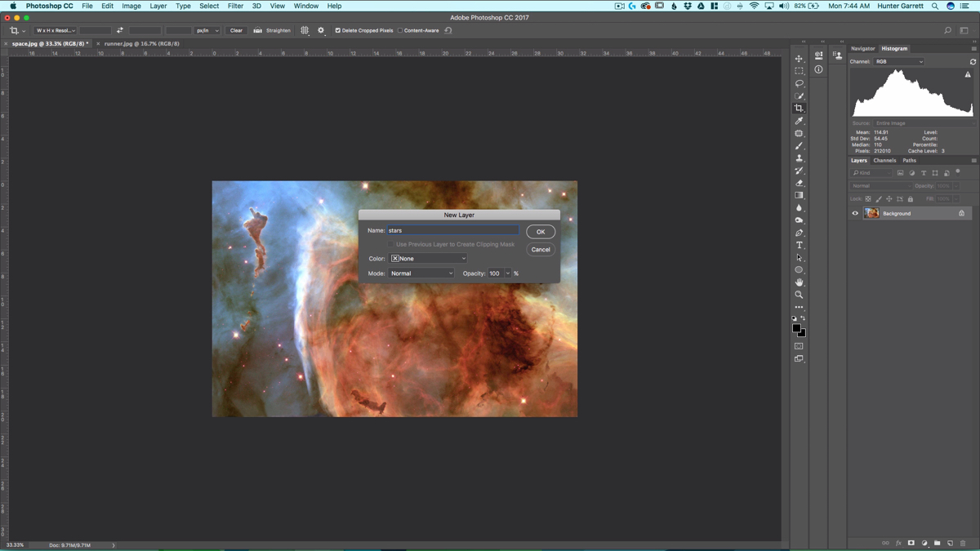The width and height of the screenshot is (980, 551).
Task: Enable the Content-Aware checkbox
Action: click(x=400, y=30)
